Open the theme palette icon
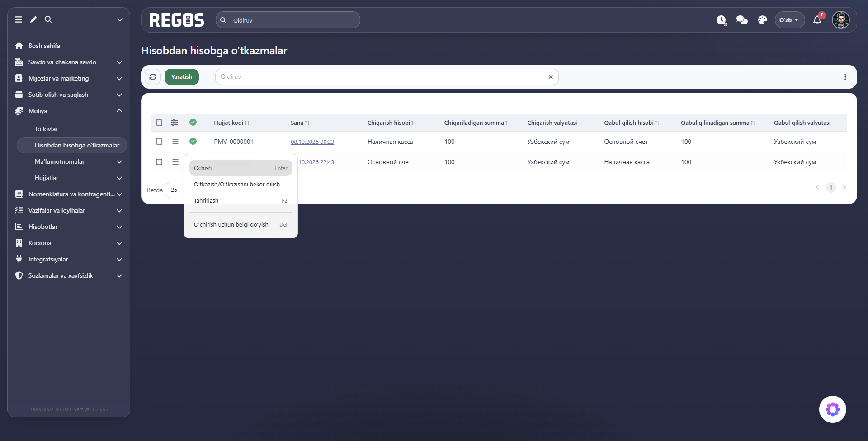Image resolution: width=868 pixels, height=441 pixels. [763, 20]
